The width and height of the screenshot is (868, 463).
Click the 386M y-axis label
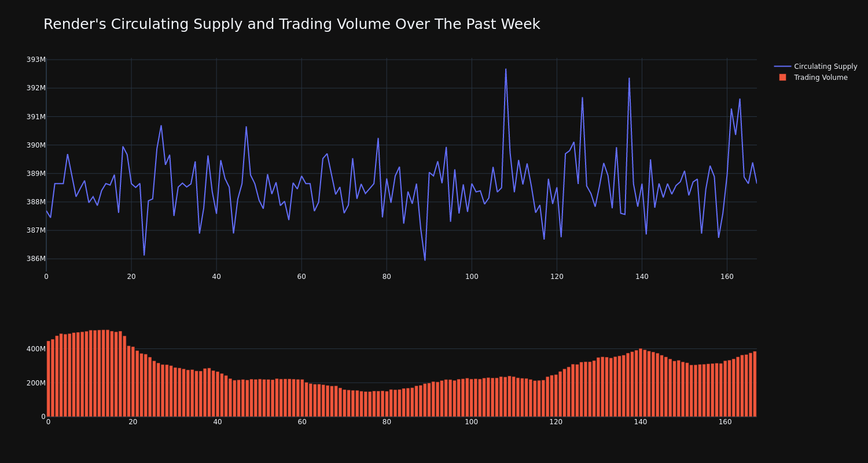point(36,258)
